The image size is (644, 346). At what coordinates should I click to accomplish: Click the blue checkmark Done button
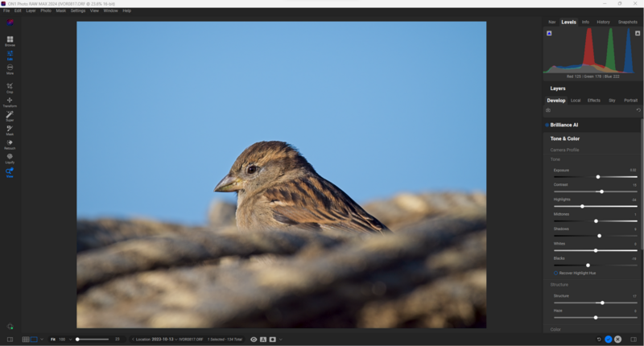[609, 340]
